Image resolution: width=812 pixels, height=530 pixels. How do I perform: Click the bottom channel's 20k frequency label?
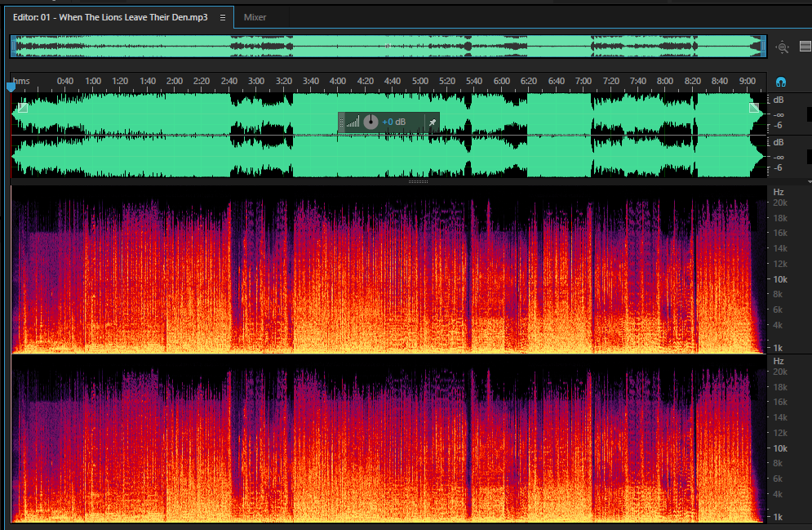coord(780,372)
